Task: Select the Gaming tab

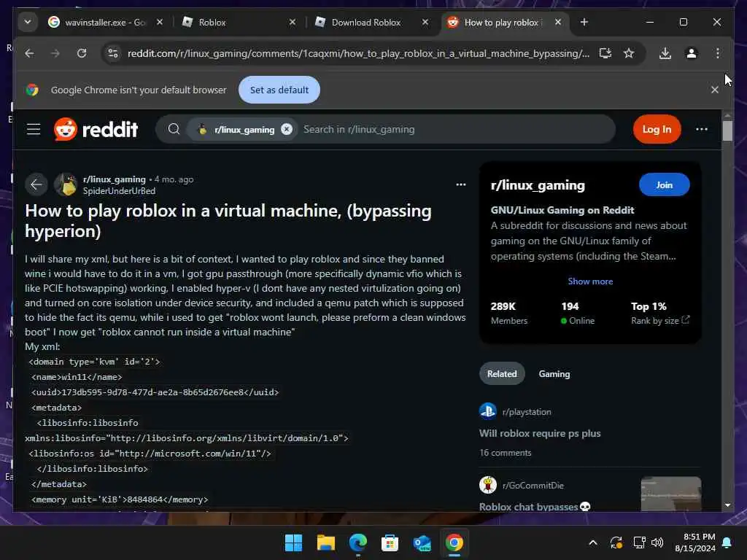Action: [x=554, y=374]
